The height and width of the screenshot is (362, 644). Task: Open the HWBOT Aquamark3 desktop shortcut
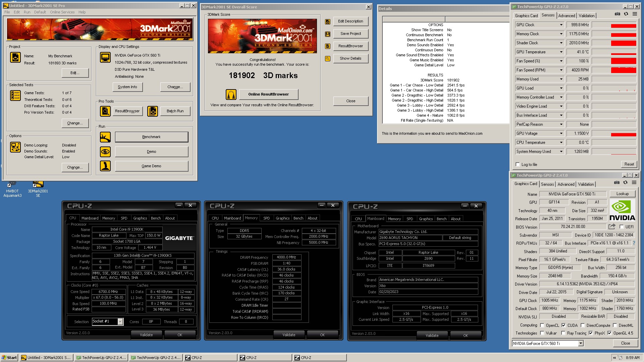[12, 190]
